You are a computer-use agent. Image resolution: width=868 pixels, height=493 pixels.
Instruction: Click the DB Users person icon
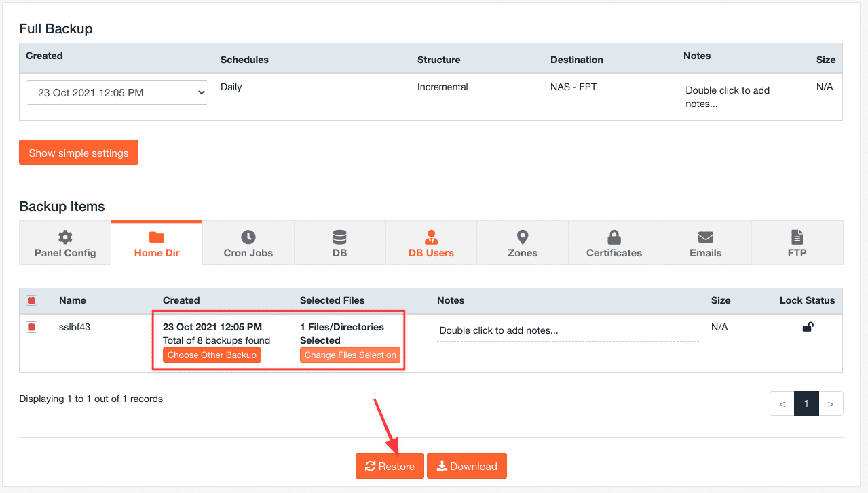(431, 237)
